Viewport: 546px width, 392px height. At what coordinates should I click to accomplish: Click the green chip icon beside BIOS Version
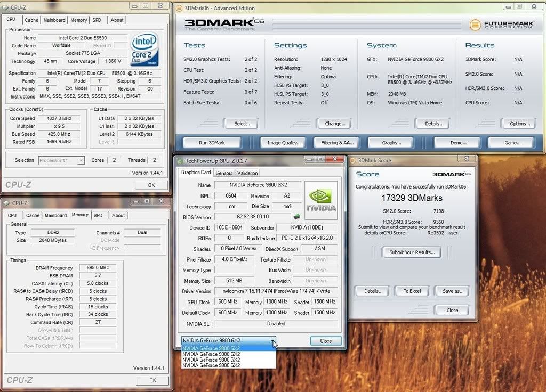click(295, 217)
